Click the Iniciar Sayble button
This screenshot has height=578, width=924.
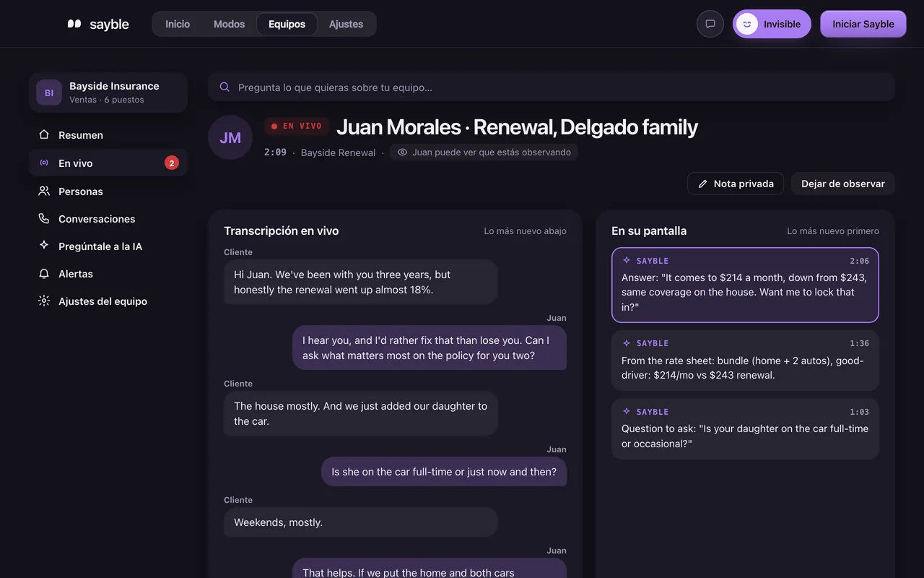point(863,24)
